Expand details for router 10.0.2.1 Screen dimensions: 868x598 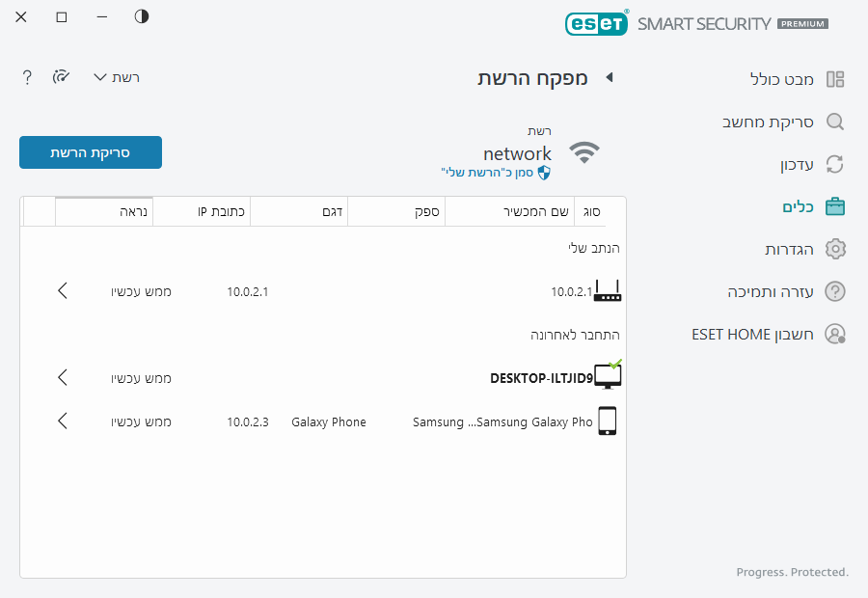click(63, 290)
